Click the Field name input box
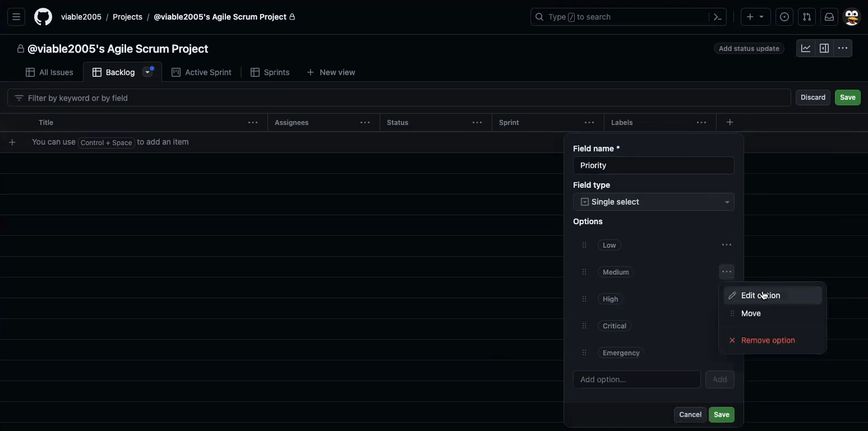 [x=653, y=165]
